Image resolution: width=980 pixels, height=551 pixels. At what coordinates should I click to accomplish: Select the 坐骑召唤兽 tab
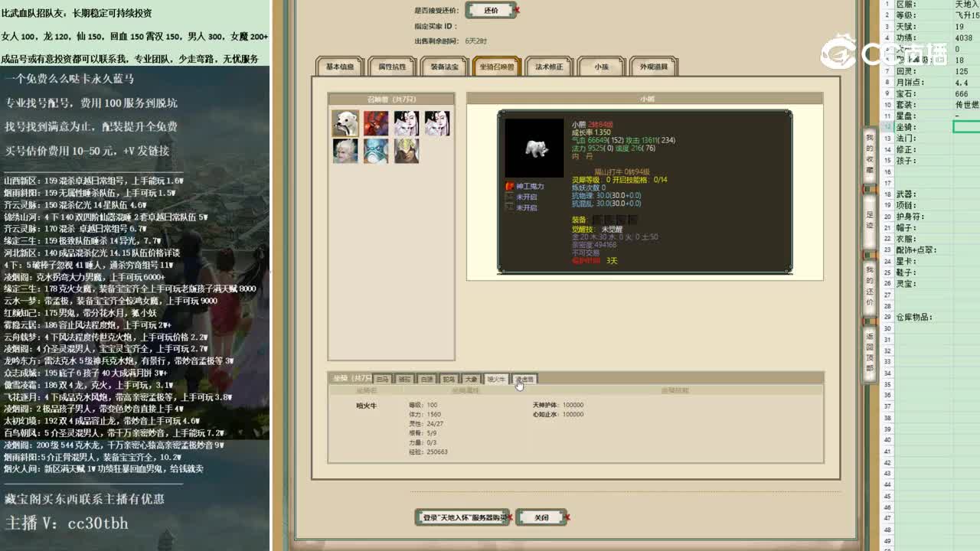497,67
